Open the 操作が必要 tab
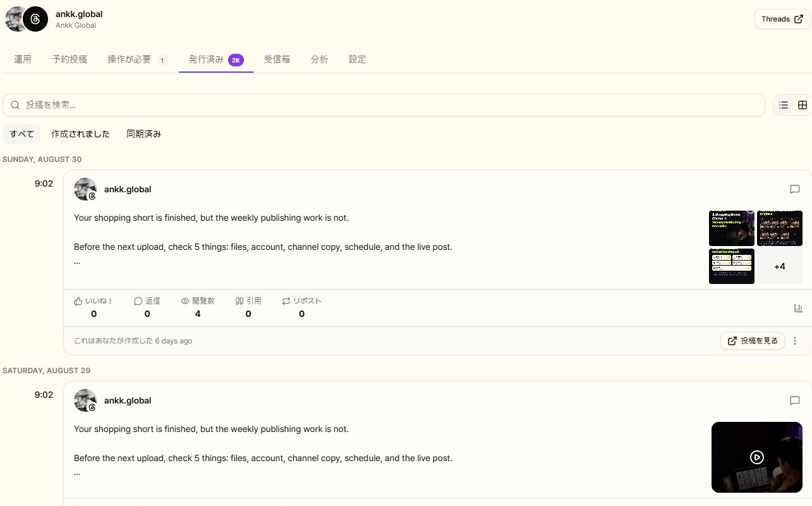812x506 pixels. pos(137,59)
